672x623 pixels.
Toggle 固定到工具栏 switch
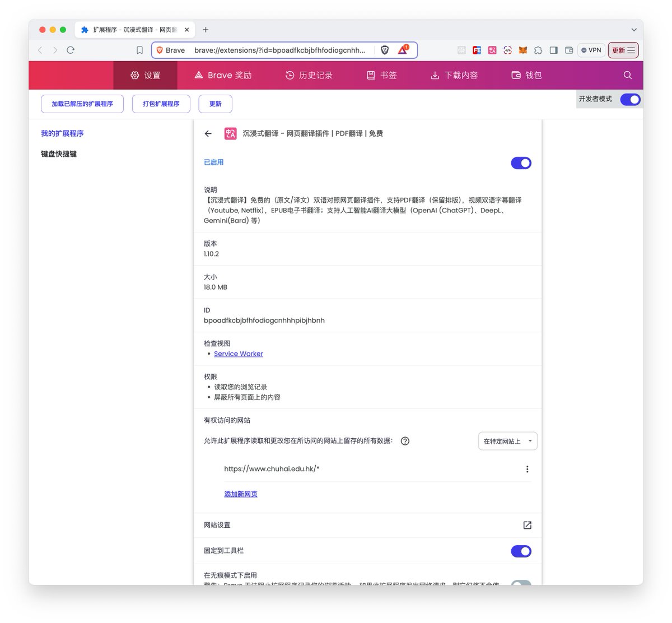pyautogui.click(x=521, y=551)
